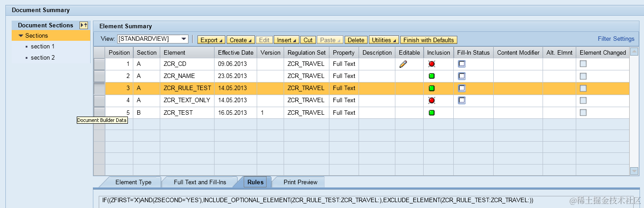
Task: Click the green inclusion icon for ZCR_NAME
Action: (432, 76)
